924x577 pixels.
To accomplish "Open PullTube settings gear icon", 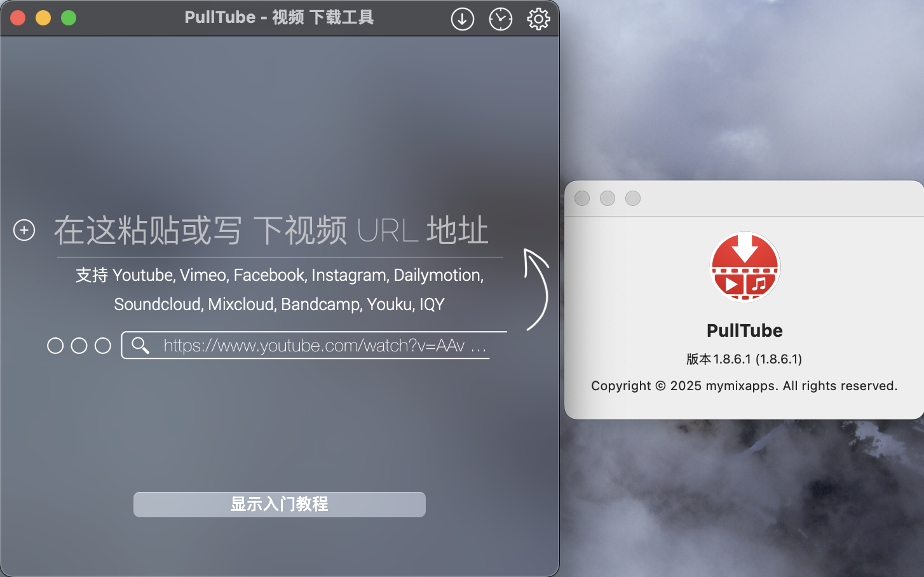I will (538, 19).
